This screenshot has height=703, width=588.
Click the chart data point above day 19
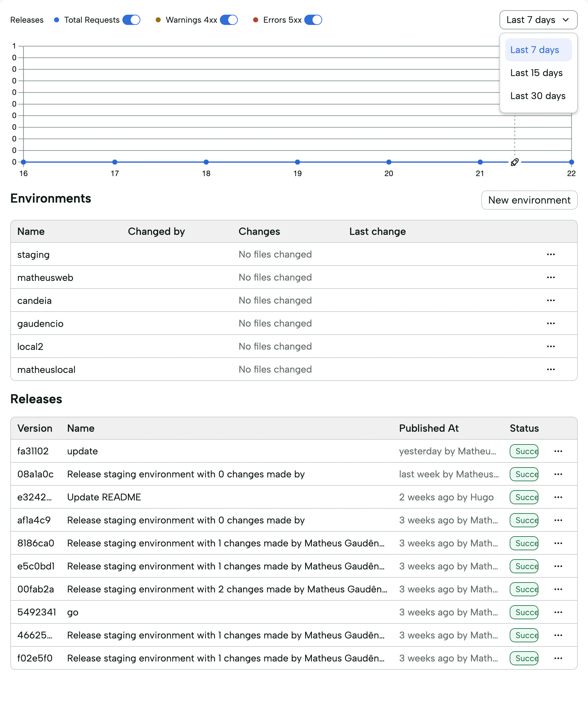coord(298,162)
